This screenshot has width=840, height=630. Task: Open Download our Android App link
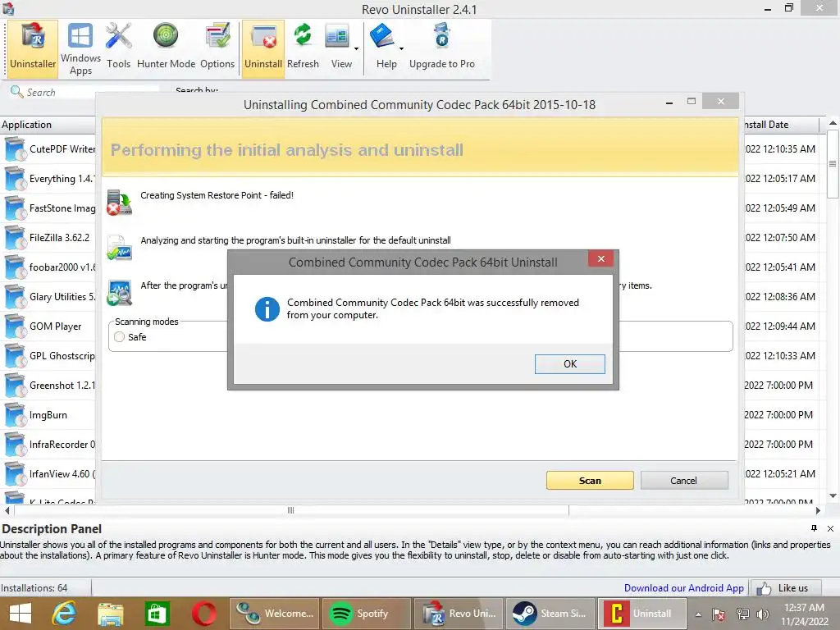(683, 587)
